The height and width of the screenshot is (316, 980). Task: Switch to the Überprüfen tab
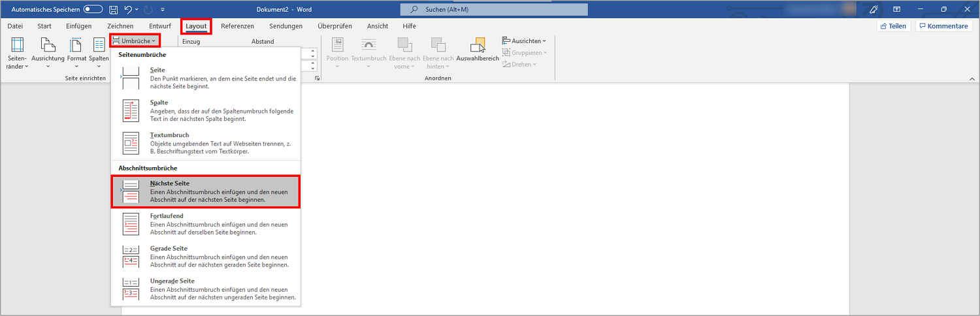(335, 26)
